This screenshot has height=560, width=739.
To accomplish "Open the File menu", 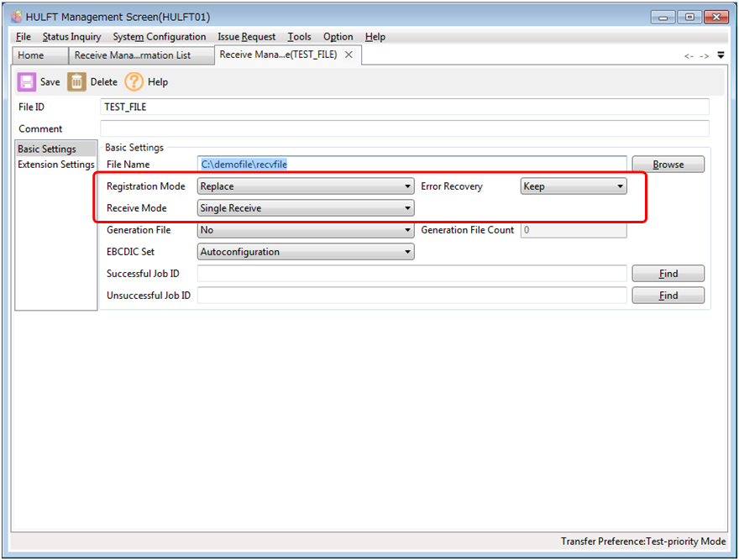I will [23, 37].
